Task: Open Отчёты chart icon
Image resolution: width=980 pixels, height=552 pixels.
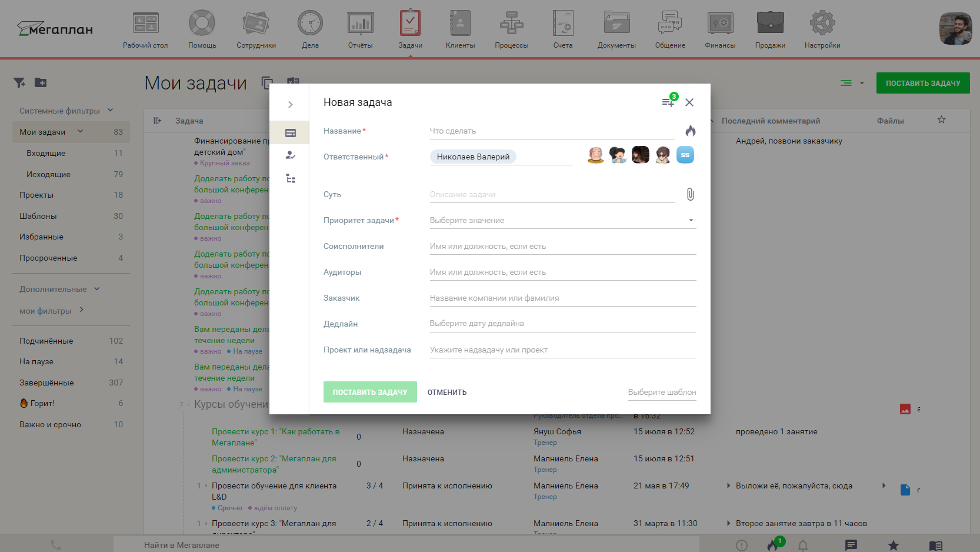Action: 360,29
